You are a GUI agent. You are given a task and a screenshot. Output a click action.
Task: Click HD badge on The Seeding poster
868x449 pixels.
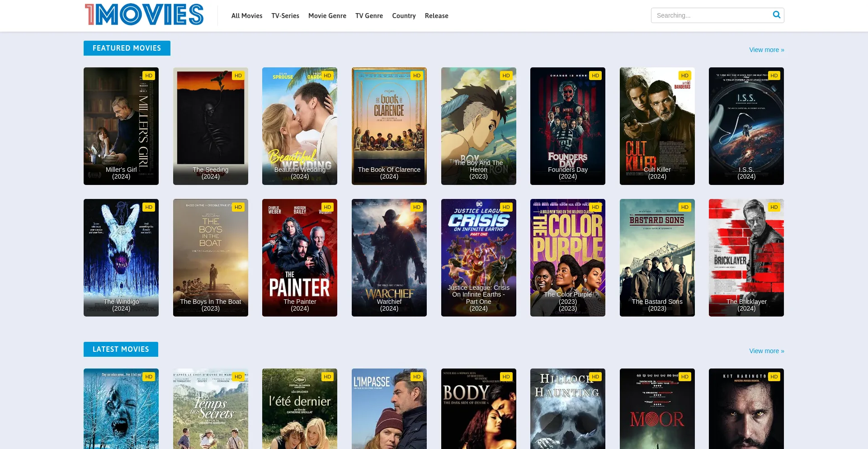tap(238, 76)
